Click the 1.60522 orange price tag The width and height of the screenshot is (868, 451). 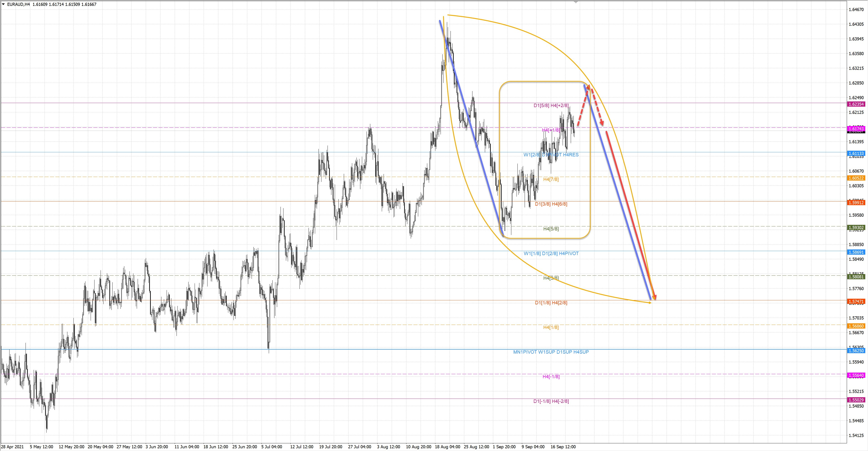click(856, 178)
